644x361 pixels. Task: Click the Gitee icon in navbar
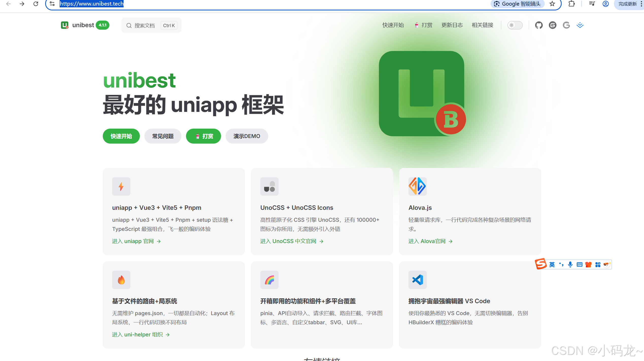point(552,25)
